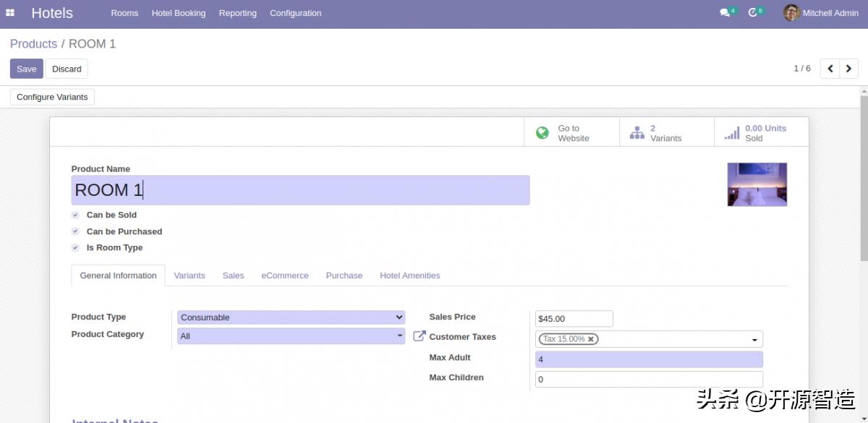868x423 pixels.
Task: Toggle the Can be Purchased checkbox
Action: 75,231
